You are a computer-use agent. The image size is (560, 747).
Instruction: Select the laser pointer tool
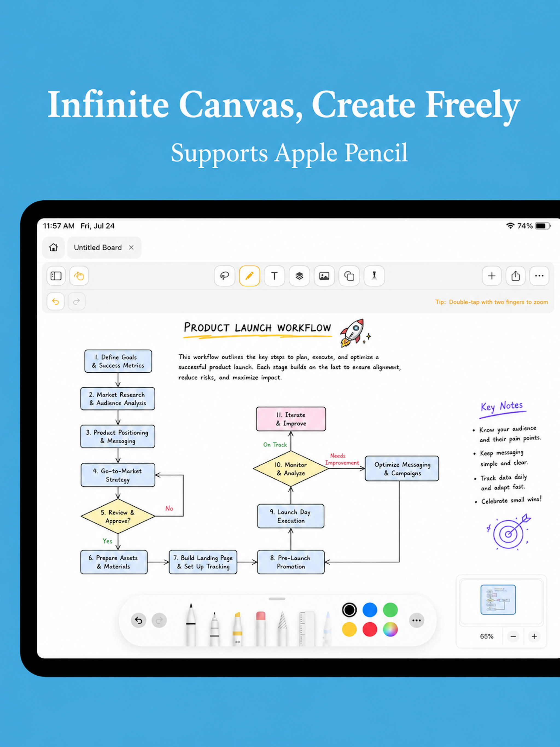pos(374,276)
